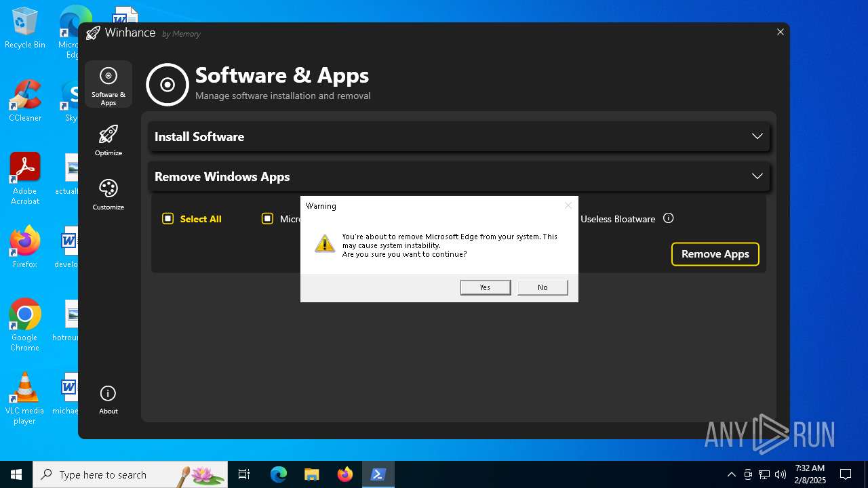Open Task View from the taskbar
The width and height of the screenshot is (868, 488).
(x=244, y=474)
